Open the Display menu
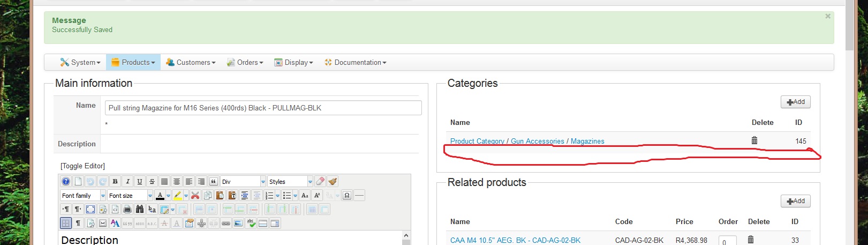The height and width of the screenshot is (245, 868). (293, 62)
